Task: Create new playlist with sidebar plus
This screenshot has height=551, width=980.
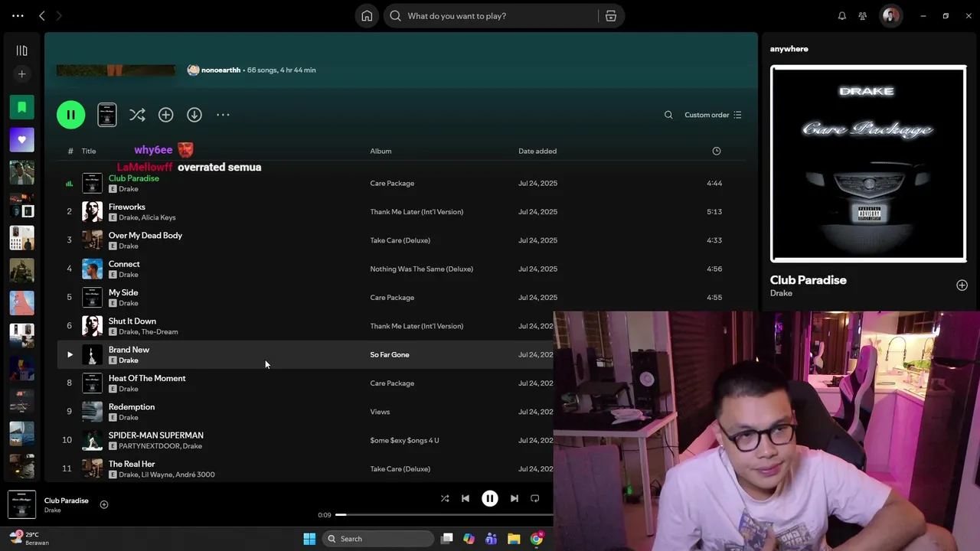Action: [21, 74]
